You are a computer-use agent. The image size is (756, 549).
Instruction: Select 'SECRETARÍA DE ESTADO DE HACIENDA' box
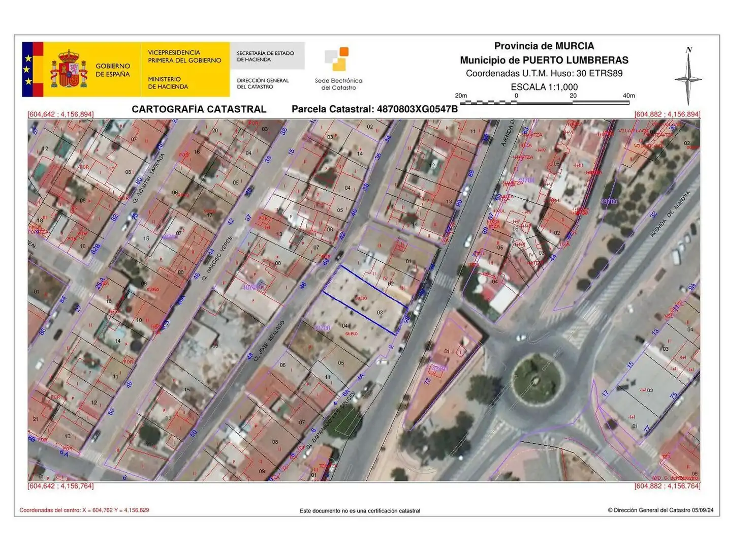coord(267,56)
